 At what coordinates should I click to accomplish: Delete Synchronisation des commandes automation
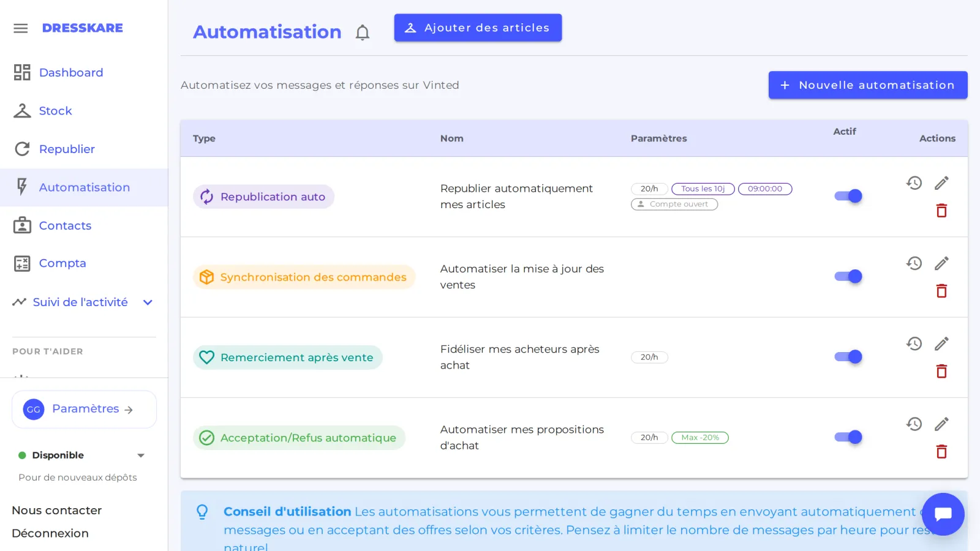tap(941, 291)
